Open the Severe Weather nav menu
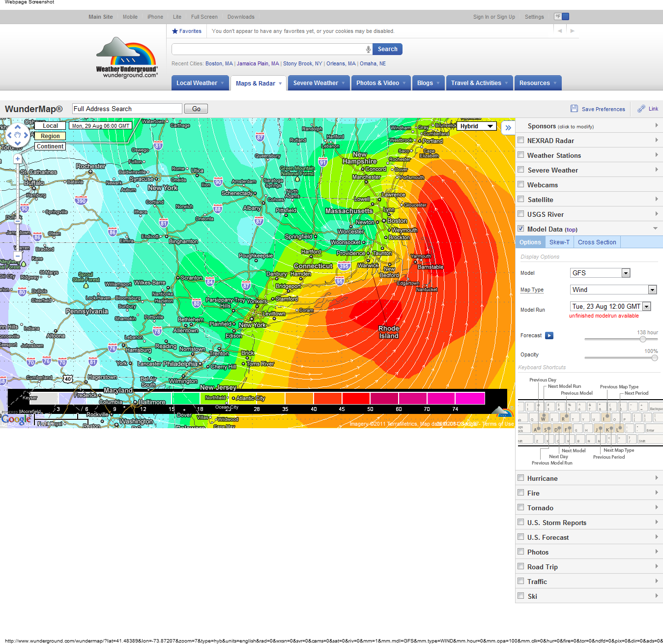Screen dimensions: 663x644 (319, 83)
